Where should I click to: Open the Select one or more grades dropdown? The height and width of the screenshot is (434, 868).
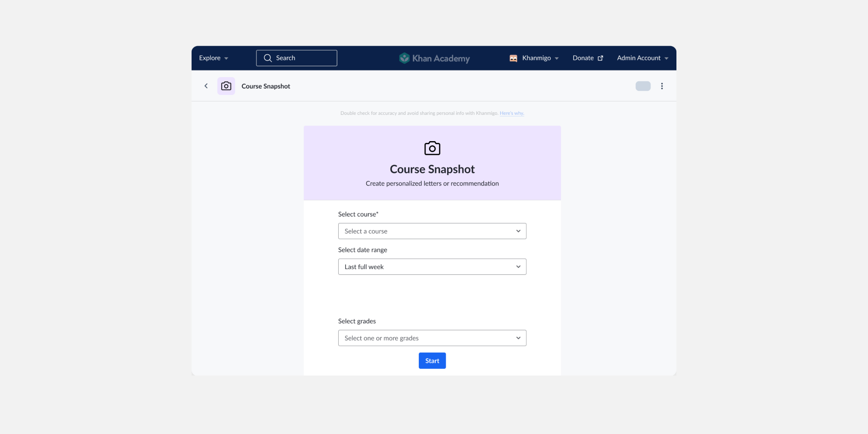point(432,338)
